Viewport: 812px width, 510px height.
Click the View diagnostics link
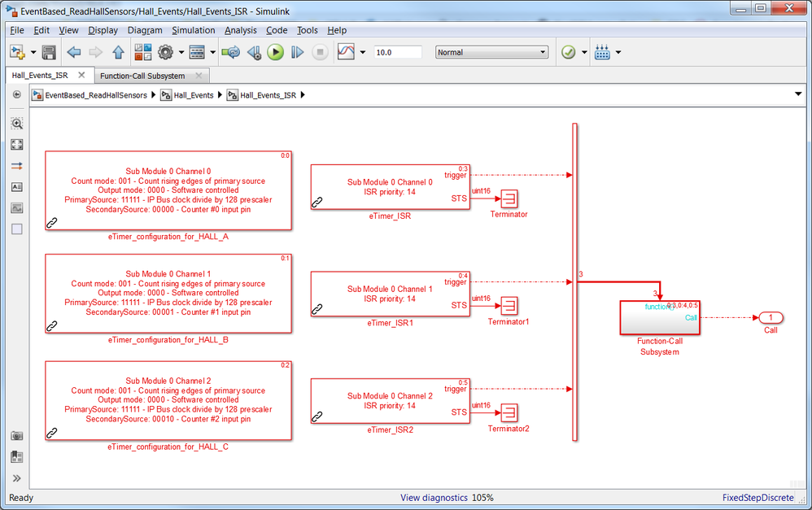[434, 498]
